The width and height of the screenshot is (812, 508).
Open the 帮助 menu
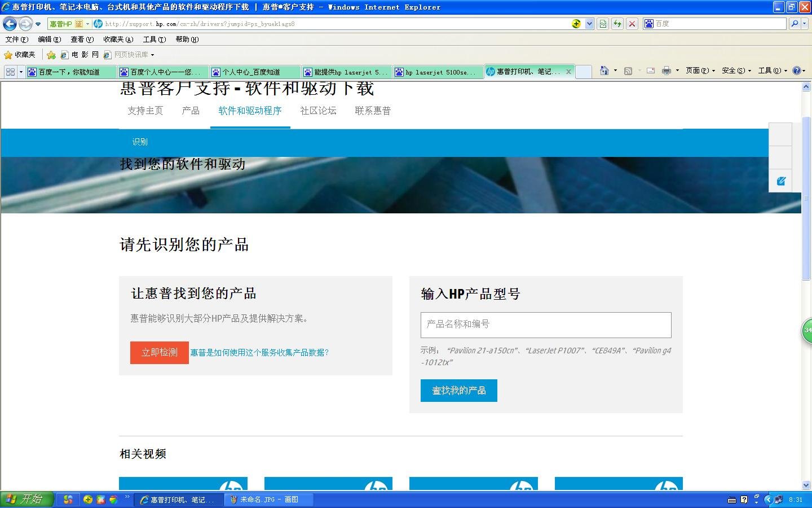click(187, 40)
